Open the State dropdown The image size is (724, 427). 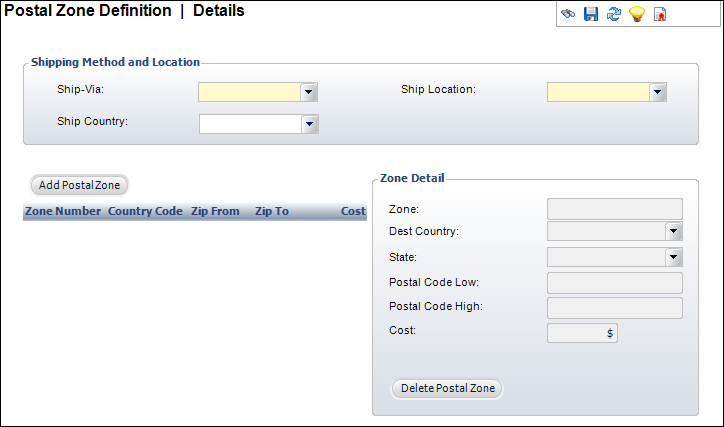coord(673,257)
